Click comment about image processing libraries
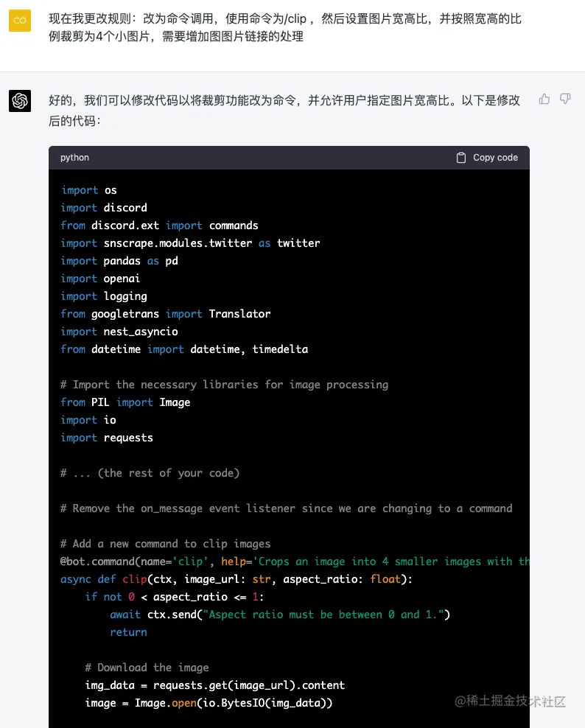The width and height of the screenshot is (585, 728). [x=224, y=385]
